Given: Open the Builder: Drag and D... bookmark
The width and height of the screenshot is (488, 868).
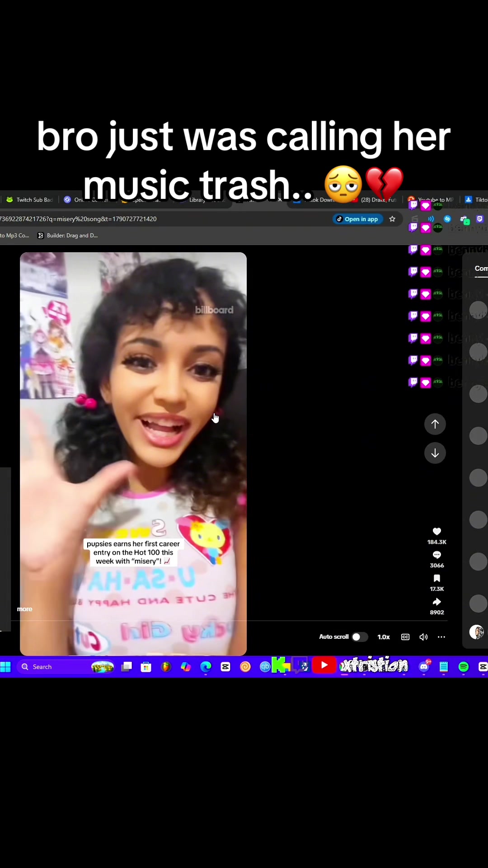Looking at the screenshot, I should pos(67,236).
